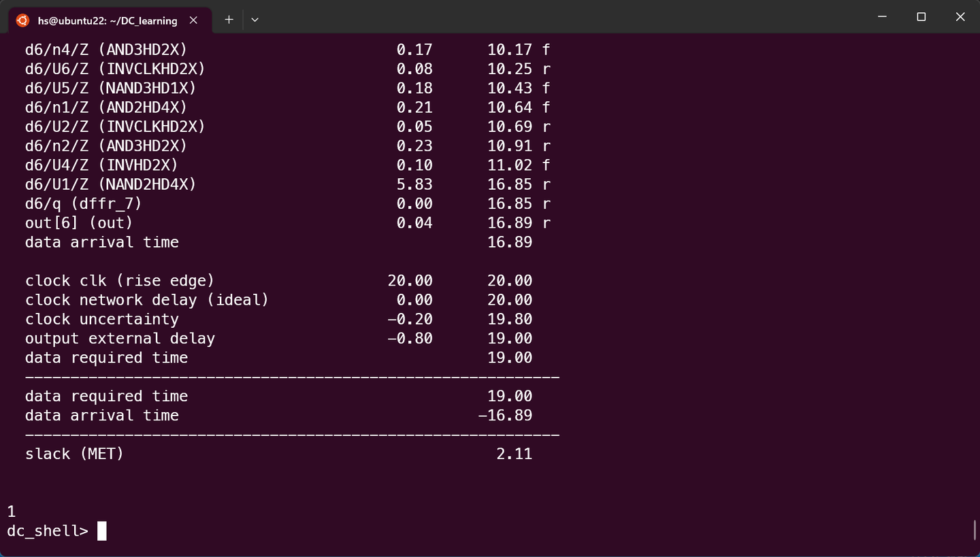The image size is (980, 557).
Task: Close the hs@ubuntu22 terminal tab
Action: (193, 20)
